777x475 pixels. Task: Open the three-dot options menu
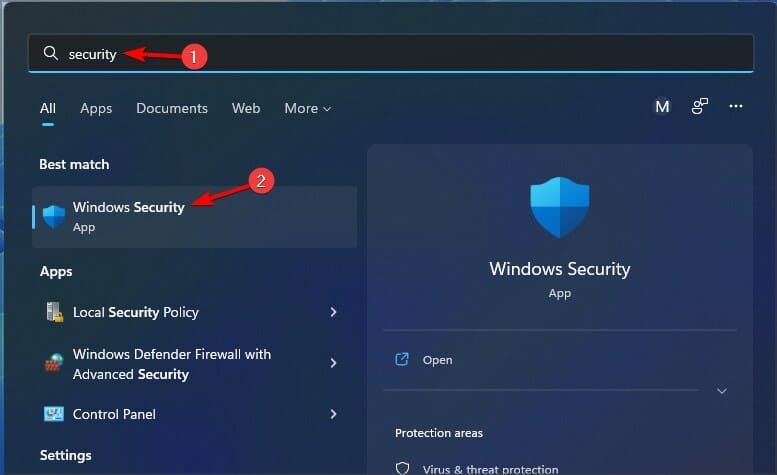click(735, 106)
